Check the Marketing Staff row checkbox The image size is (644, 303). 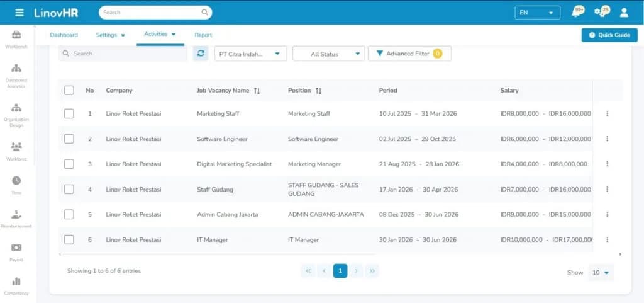[x=69, y=113]
